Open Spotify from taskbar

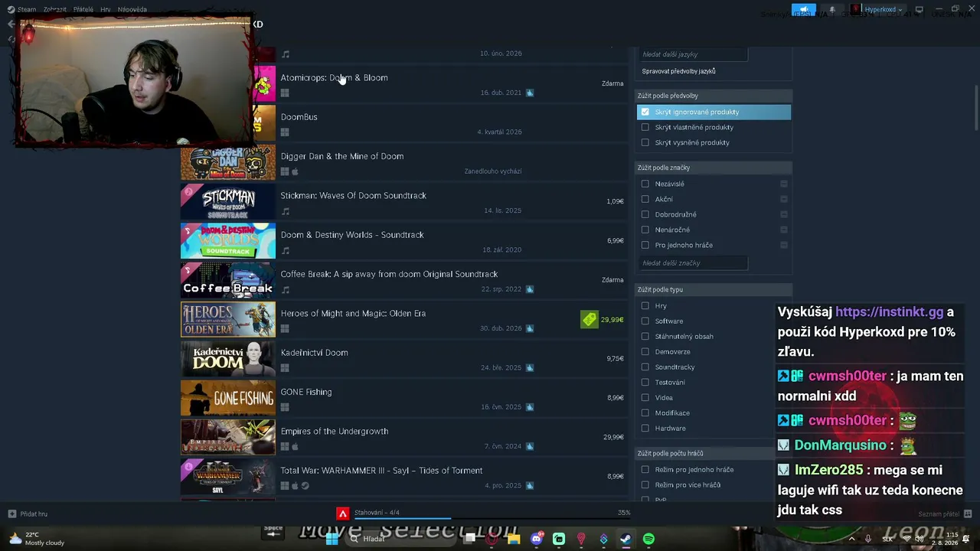point(648,539)
